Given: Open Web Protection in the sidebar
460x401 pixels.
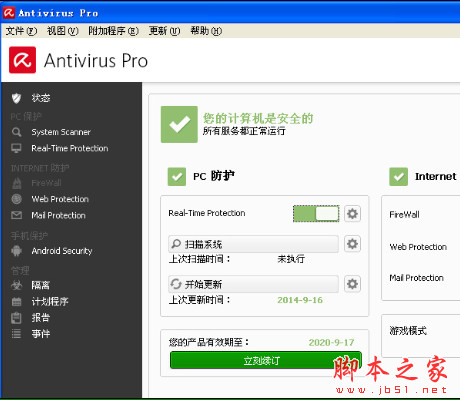Looking at the screenshot, I should [60, 199].
